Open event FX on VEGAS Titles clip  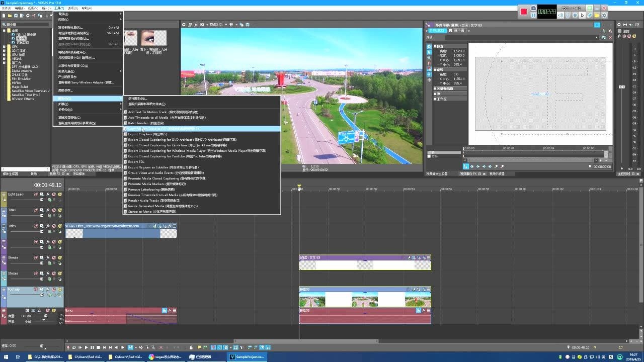[170, 226]
